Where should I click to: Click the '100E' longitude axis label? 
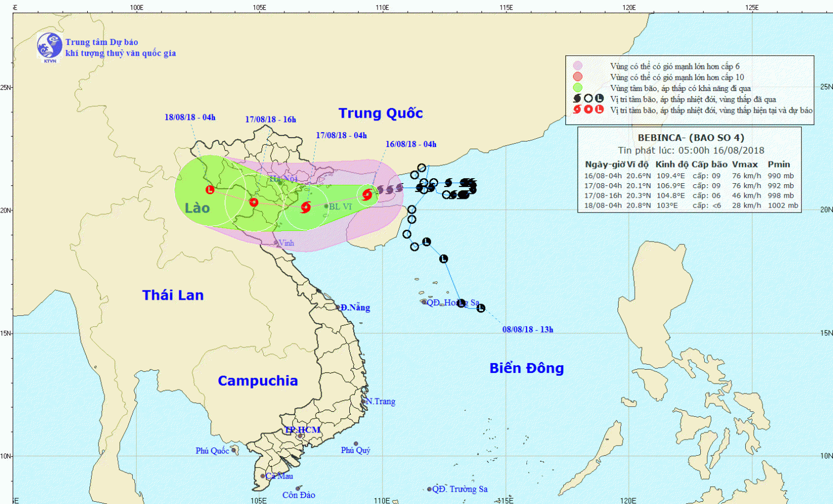coord(137,7)
